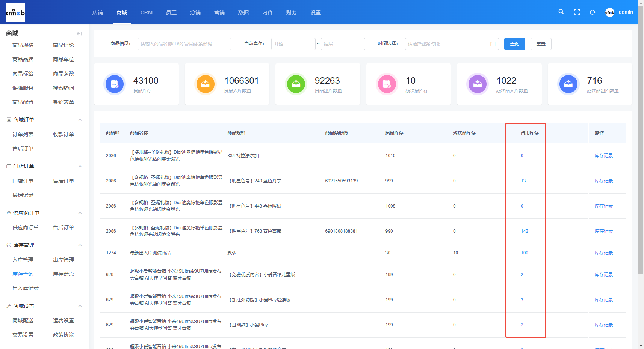Open the admin avatar icon
The width and height of the screenshot is (644, 349).
[609, 12]
